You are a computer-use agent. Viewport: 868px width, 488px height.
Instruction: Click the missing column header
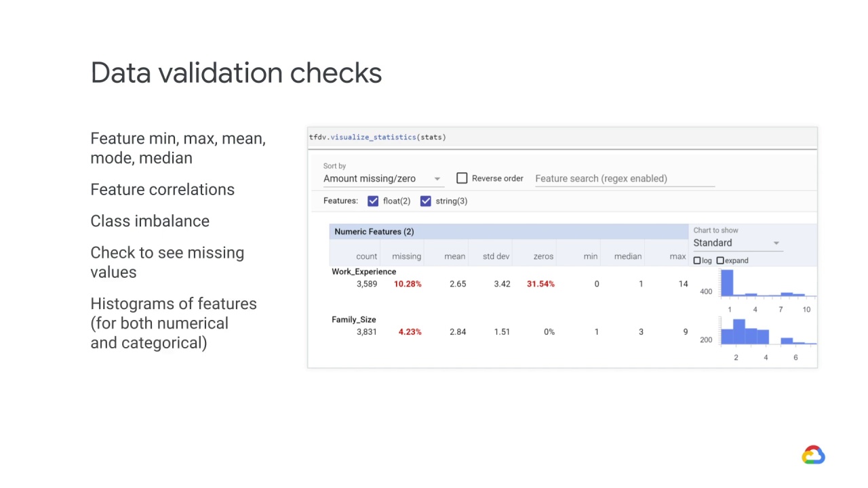coord(406,256)
